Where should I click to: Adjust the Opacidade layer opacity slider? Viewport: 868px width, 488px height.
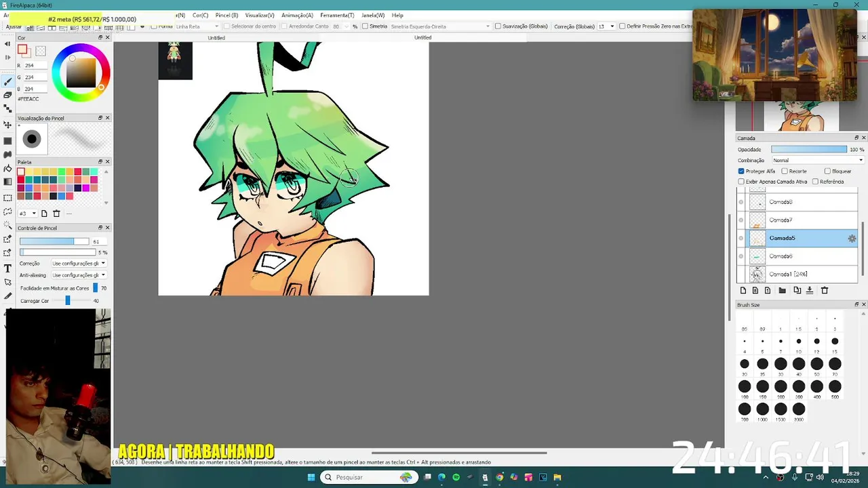pos(809,149)
